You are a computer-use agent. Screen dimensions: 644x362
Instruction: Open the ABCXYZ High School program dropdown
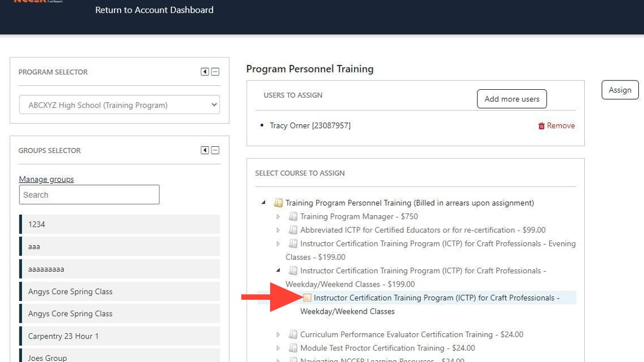click(119, 105)
